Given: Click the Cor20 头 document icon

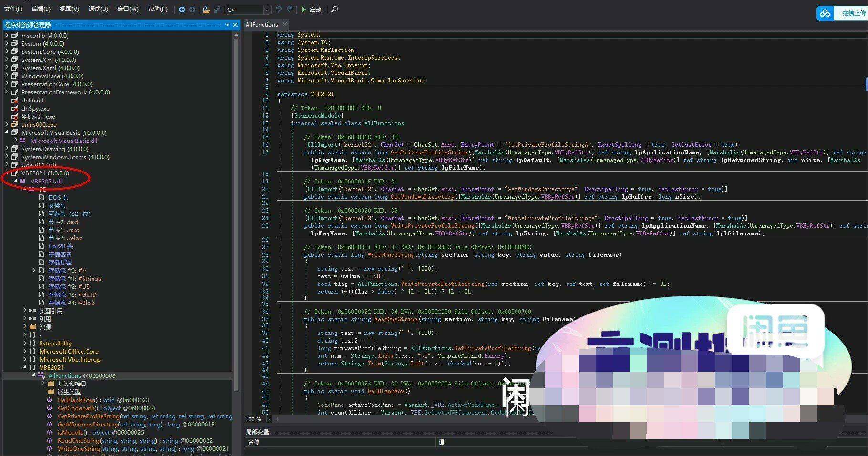Looking at the screenshot, I should pyautogui.click(x=42, y=246).
